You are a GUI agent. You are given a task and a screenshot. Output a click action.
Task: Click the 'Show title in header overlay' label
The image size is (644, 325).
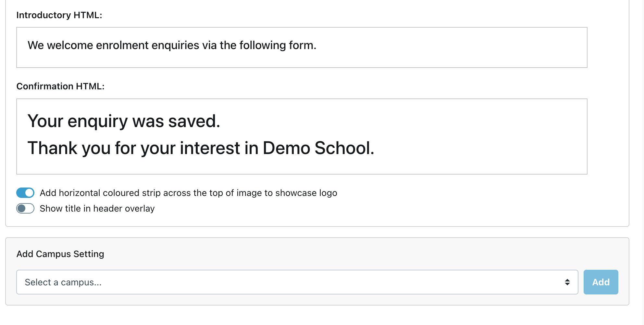(x=97, y=208)
